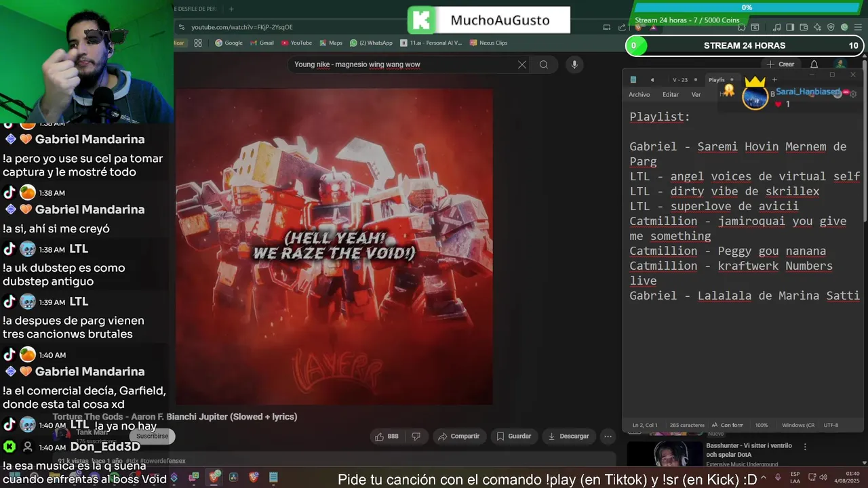Screen dimensions: 868x488
Task: Click the #towerdefensex hashtag
Action: point(163,461)
